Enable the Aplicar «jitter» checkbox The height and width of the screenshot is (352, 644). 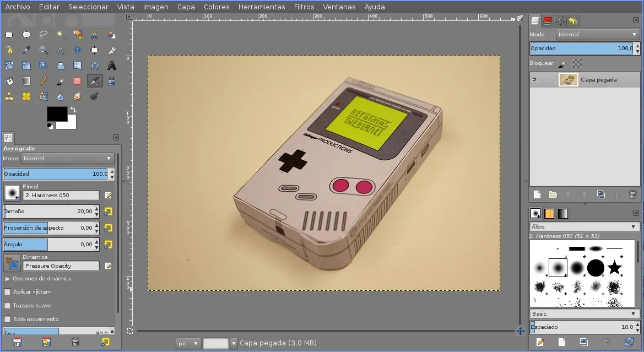(7, 291)
